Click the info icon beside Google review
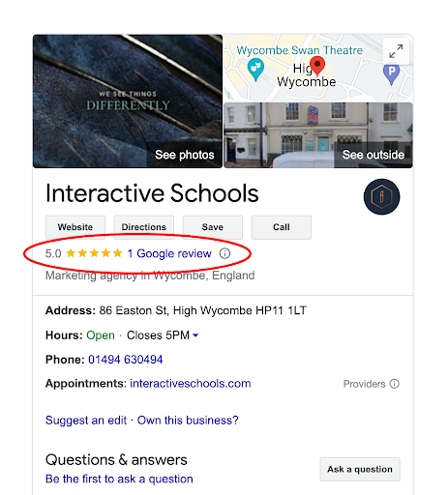Screen dimensions: 448x495 click(x=224, y=253)
